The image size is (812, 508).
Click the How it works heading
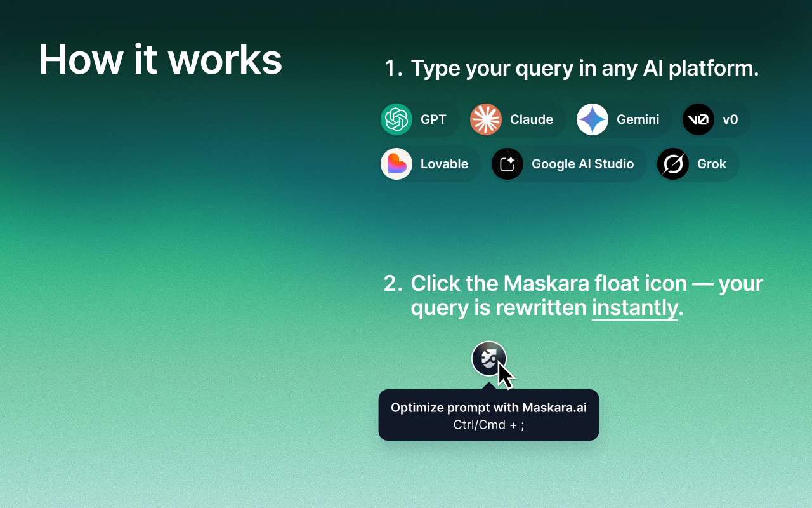click(x=161, y=59)
